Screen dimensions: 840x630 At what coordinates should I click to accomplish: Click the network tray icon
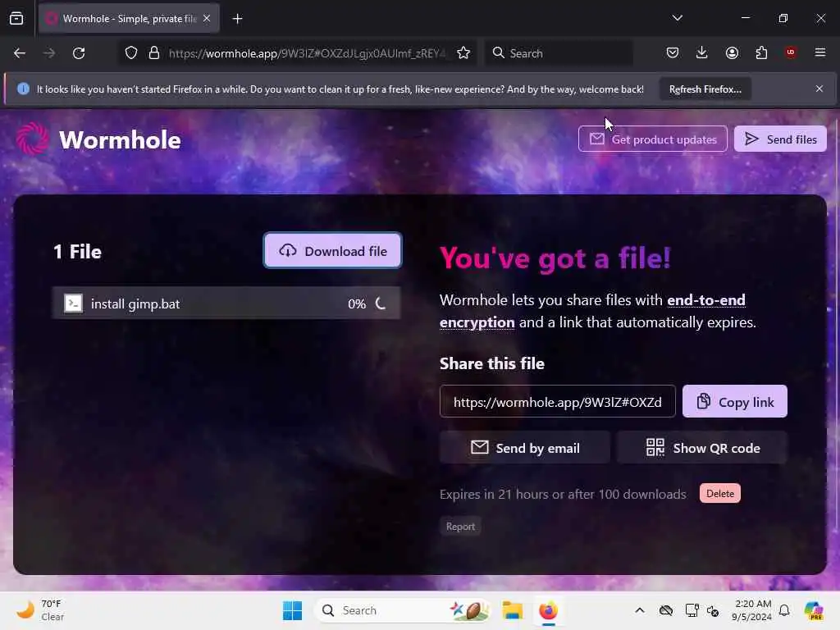[x=692, y=610]
